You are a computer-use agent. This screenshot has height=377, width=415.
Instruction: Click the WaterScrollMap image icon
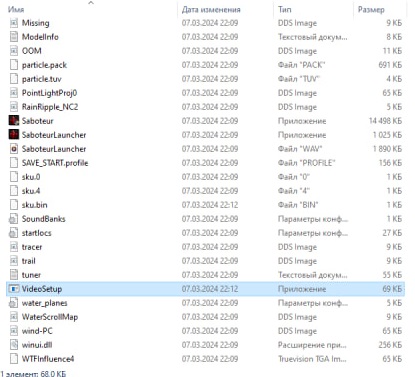(14, 317)
